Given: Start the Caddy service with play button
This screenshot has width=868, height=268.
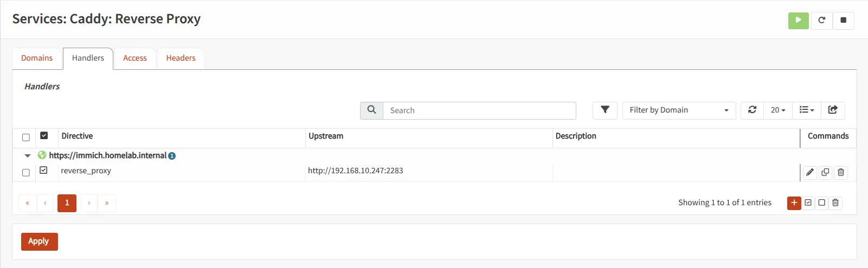Looking at the screenshot, I should coord(798,21).
